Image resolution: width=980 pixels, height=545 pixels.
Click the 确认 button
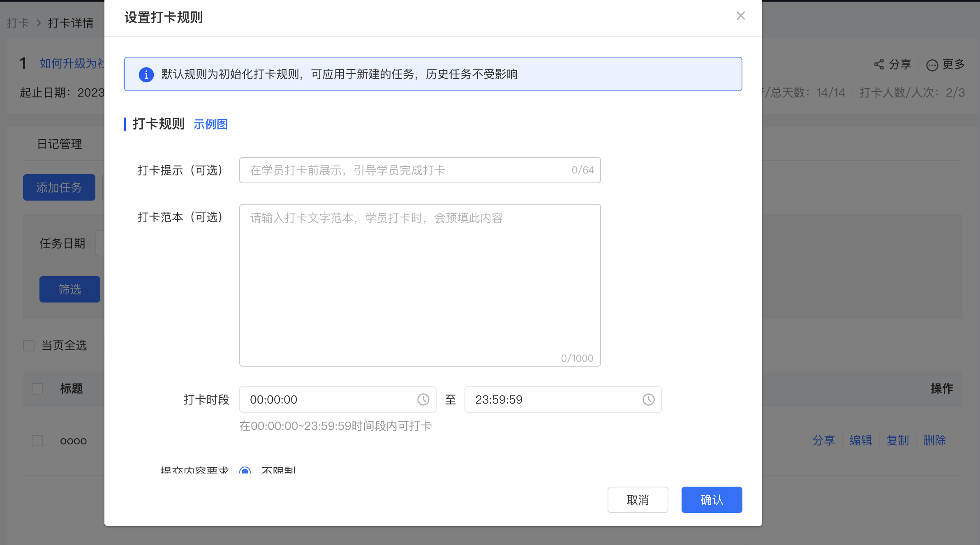pyautogui.click(x=712, y=500)
